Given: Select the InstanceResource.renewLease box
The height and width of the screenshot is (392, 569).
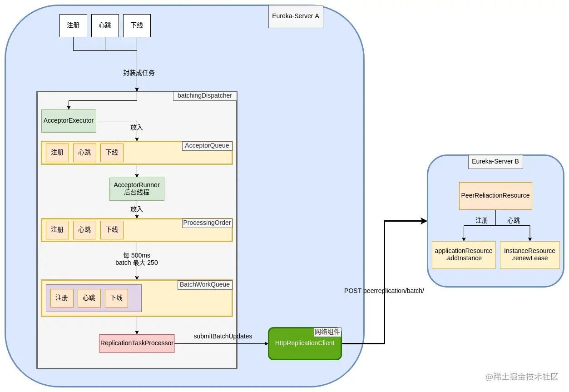Looking at the screenshot, I should pyautogui.click(x=529, y=255).
